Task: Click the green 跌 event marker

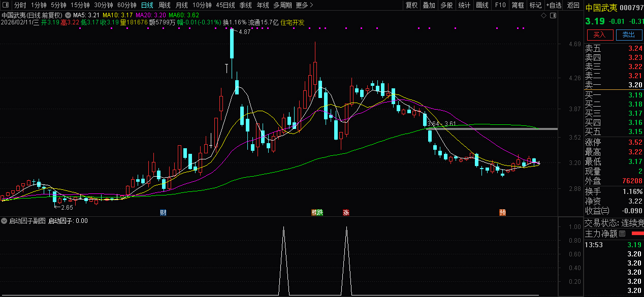Action: point(320,212)
